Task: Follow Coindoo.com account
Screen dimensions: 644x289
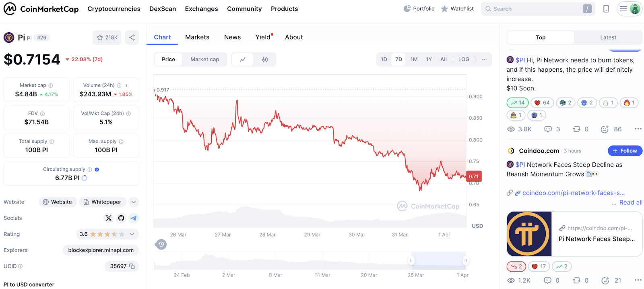Action: (625, 151)
